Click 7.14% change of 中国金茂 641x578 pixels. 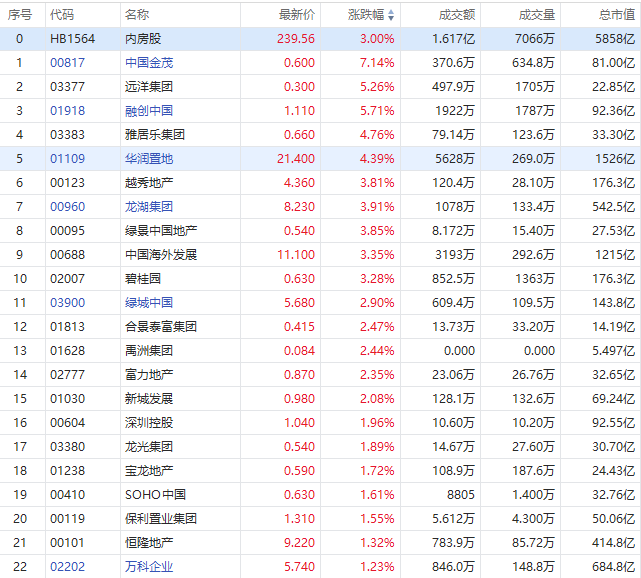click(377, 63)
